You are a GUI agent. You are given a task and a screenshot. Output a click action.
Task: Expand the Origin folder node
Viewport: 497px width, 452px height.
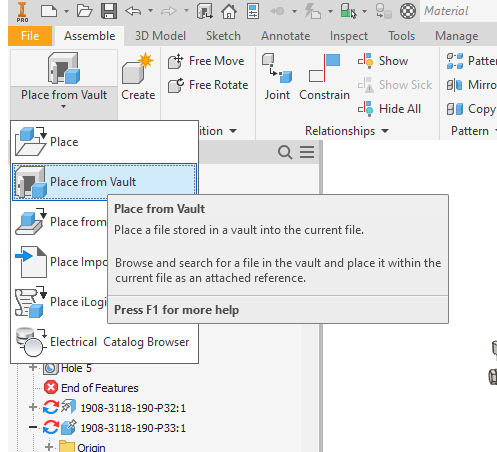click(x=49, y=447)
